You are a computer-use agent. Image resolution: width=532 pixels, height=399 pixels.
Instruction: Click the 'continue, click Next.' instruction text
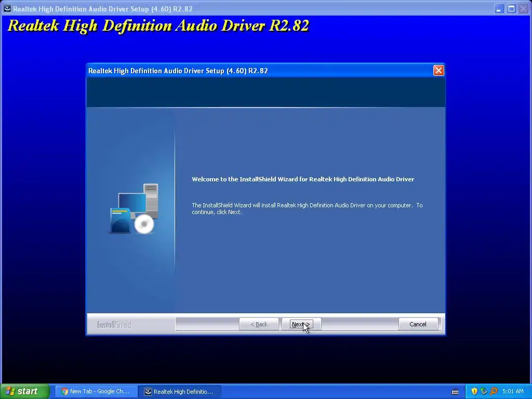pos(217,212)
